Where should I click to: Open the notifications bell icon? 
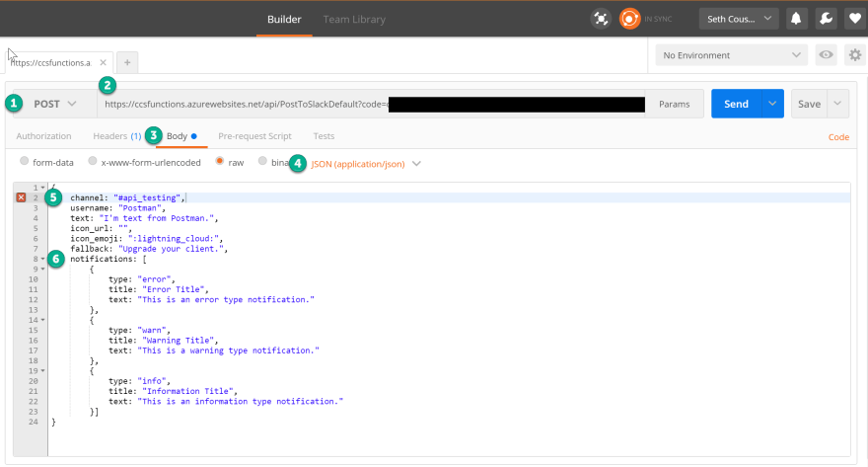(x=797, y=19)
